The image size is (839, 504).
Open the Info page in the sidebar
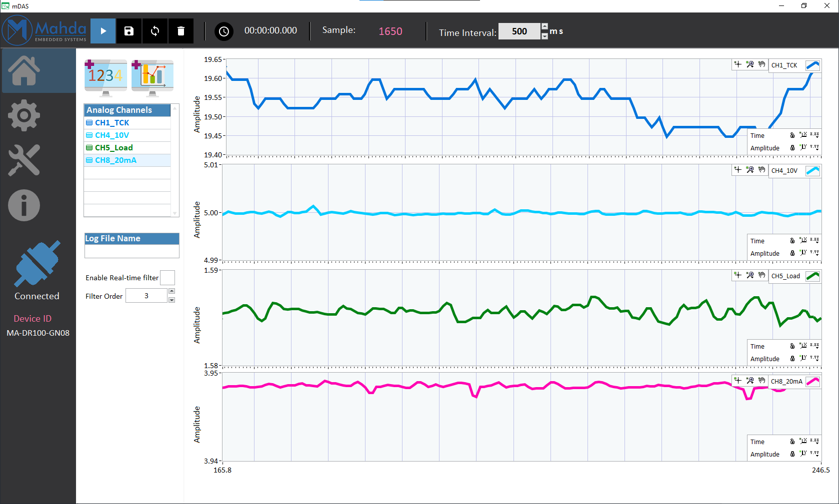pos(23,205)
